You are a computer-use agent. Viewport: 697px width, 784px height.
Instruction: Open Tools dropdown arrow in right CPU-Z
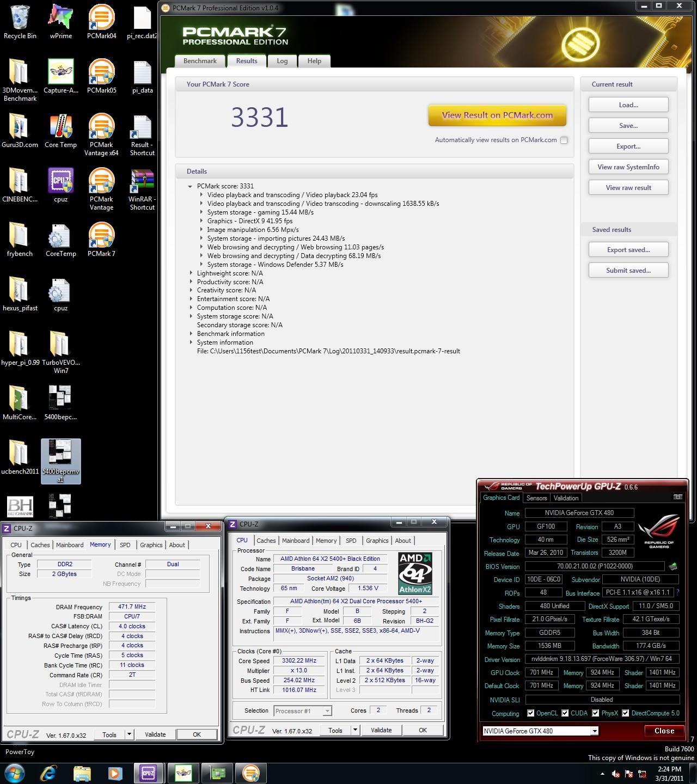point(355,730)
